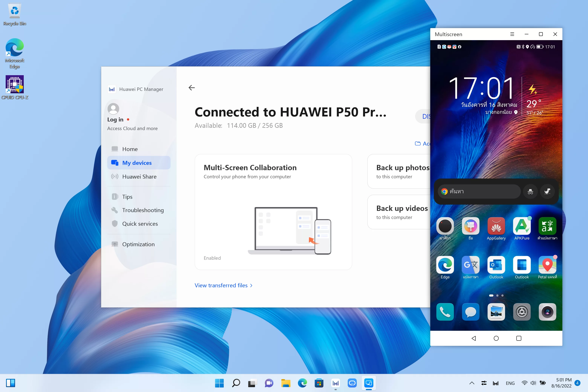Image resolution: width=588 pixels, height=392 pixels.
Task: Click the user avatar to log in
Action: click(x=113, y=109)
